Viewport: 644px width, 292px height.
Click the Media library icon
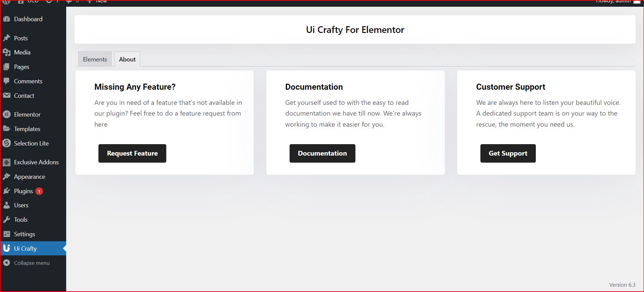7,52
